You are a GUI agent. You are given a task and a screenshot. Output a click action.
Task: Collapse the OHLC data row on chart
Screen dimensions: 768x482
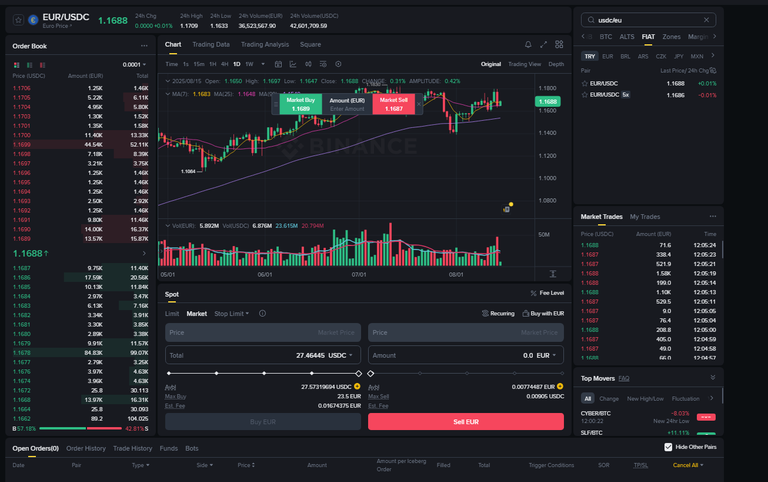[168, 81]
